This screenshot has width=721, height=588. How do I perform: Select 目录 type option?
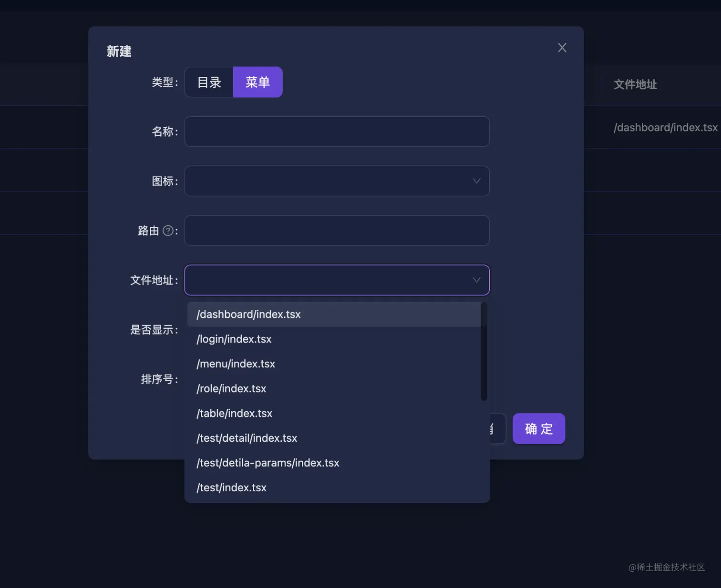[x=209, y=82]
